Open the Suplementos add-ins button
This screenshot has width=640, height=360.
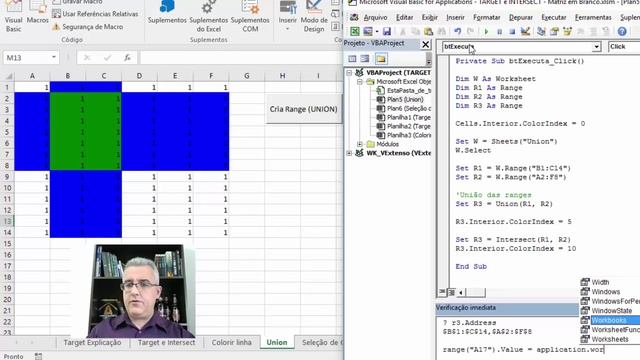pyautogui.click(x=167, y=12)
